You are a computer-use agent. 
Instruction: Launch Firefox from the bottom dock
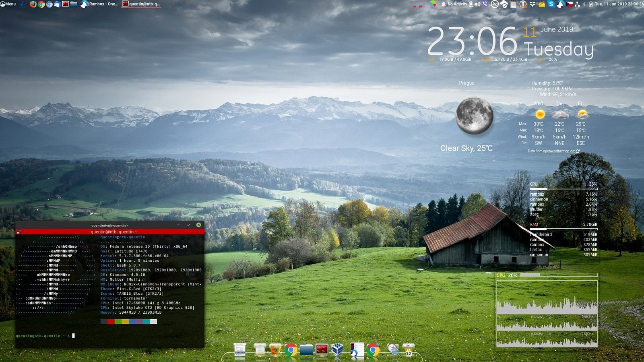pos(275,350)
